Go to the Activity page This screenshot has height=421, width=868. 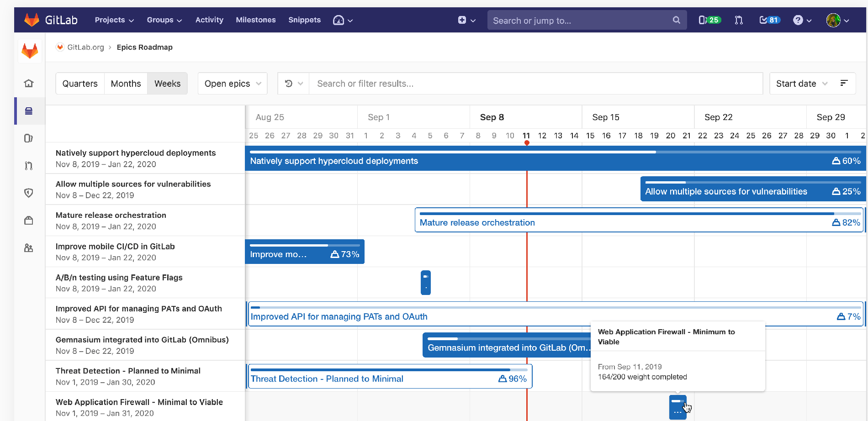tap(209, 20)
